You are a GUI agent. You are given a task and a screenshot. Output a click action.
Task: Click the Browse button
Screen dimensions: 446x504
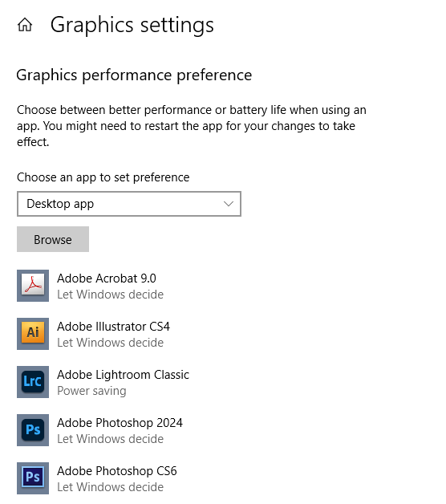[x=53, y=239]
